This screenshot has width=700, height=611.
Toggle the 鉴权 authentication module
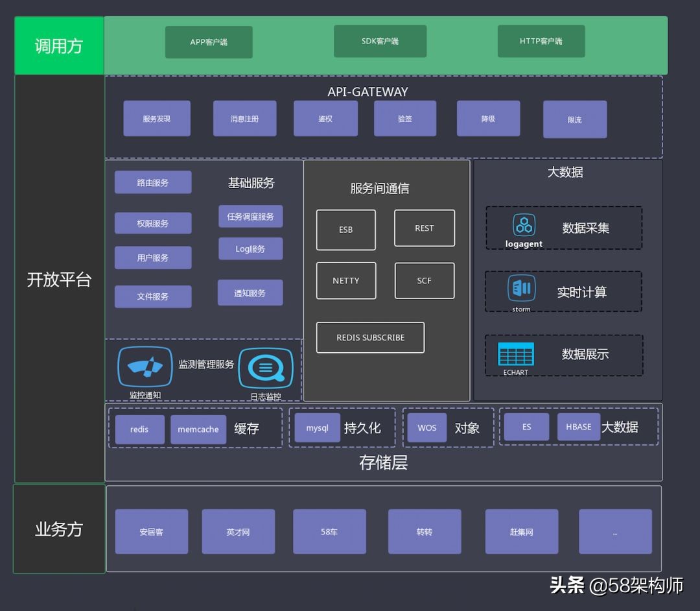pos(326,119)
